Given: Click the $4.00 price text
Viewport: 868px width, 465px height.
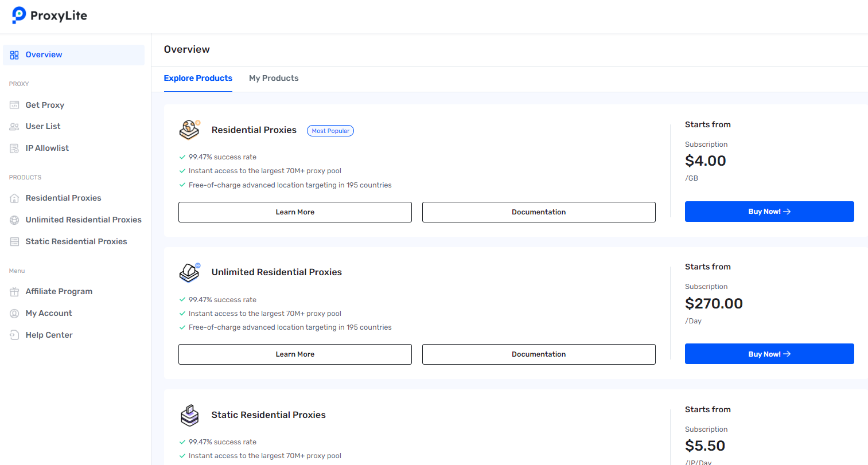Looking at the screenshot, I should click(x=706, y=161).
